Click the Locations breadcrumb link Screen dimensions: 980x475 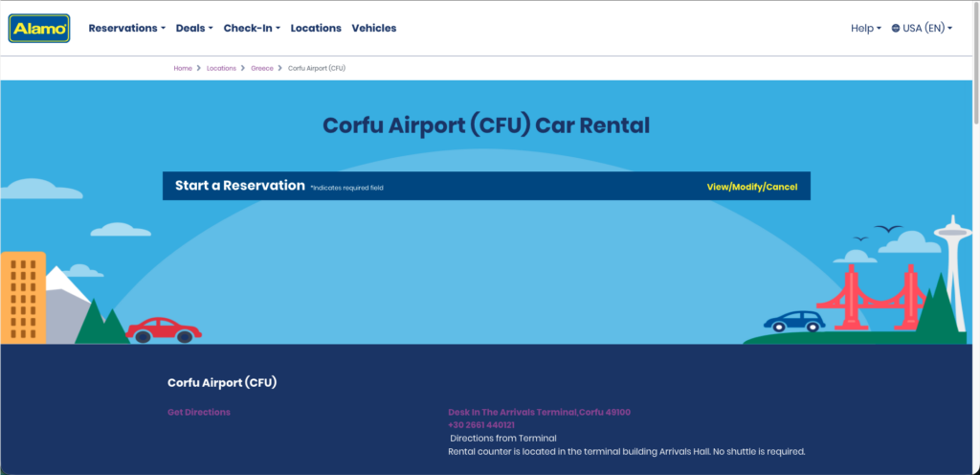221,69
